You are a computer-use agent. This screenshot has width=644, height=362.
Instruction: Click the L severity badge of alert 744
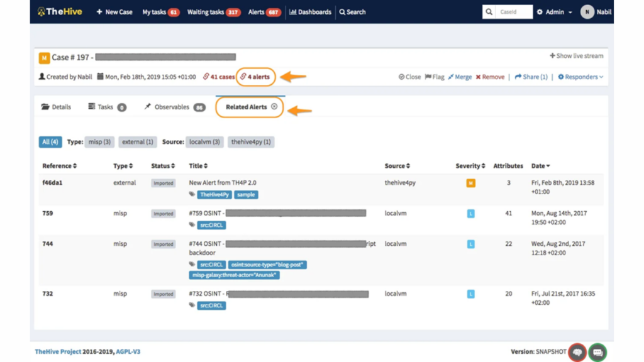[470, 244]
